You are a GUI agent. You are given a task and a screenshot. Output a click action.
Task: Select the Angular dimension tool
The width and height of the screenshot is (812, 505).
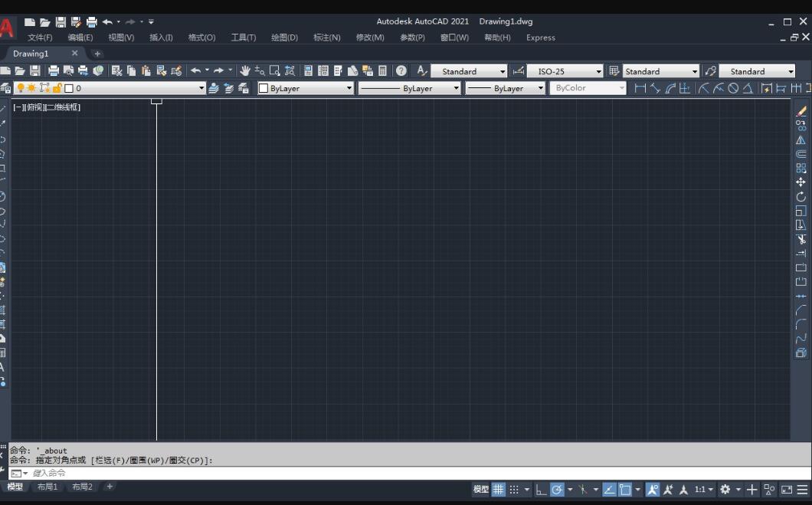pos(747,88)
